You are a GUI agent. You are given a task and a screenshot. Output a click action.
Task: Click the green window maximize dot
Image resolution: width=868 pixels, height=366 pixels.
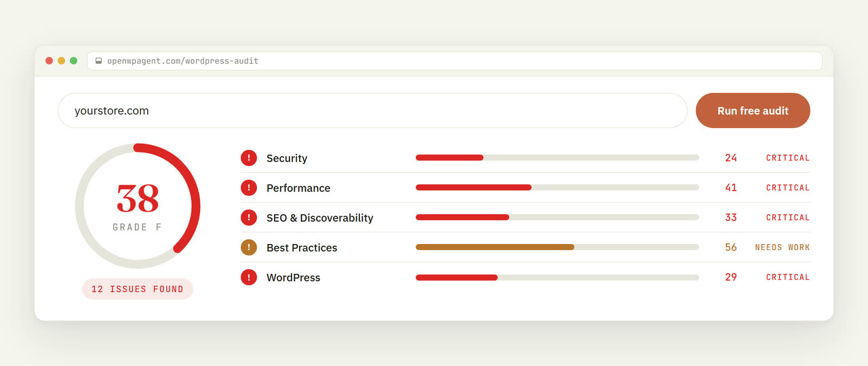[x=73, y=61]
